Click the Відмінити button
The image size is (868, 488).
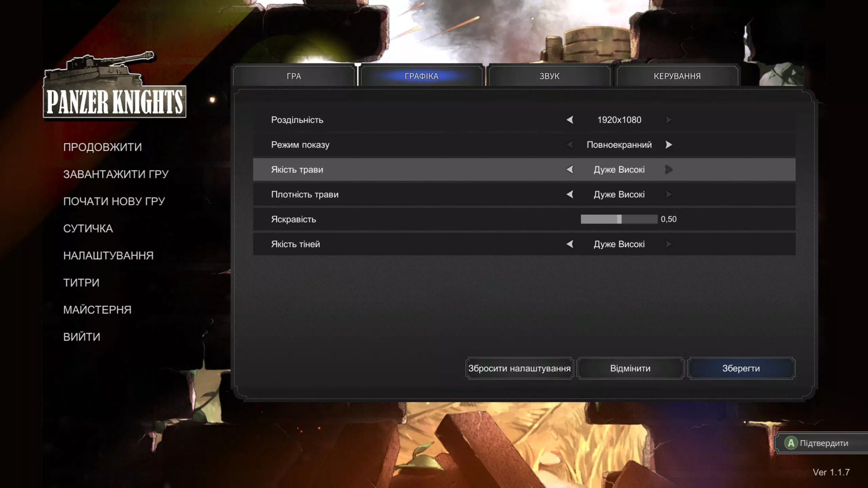pyautogui.click(x=630, y=368)
